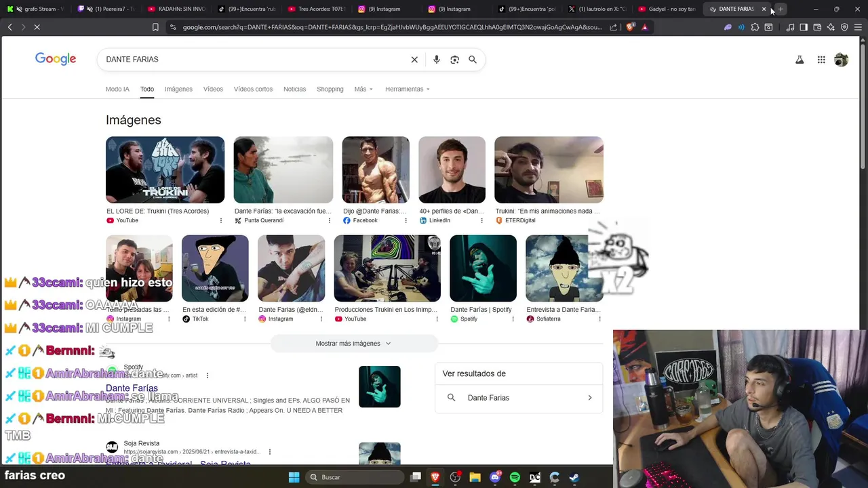Clear the search box with the X icon

click(414, 60)
